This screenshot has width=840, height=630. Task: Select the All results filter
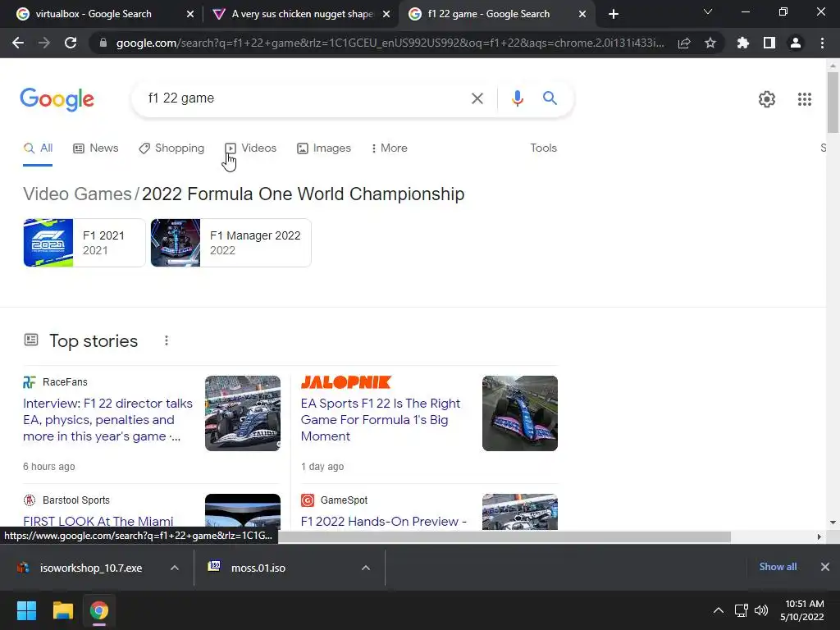[x=38, y=148]
